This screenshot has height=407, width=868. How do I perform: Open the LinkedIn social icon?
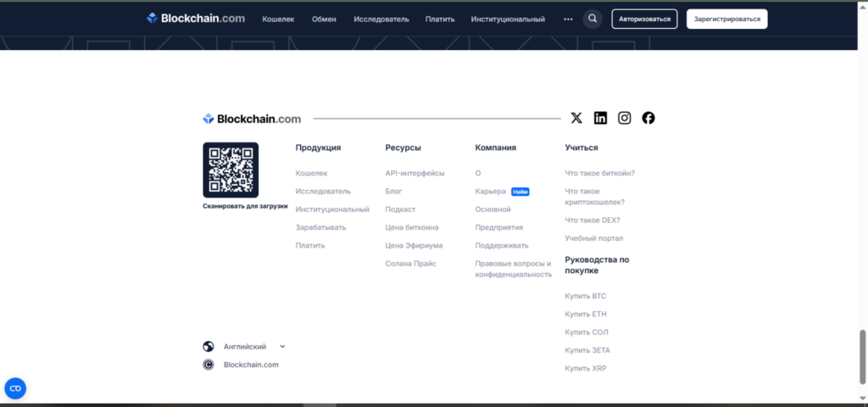[600, 118]
